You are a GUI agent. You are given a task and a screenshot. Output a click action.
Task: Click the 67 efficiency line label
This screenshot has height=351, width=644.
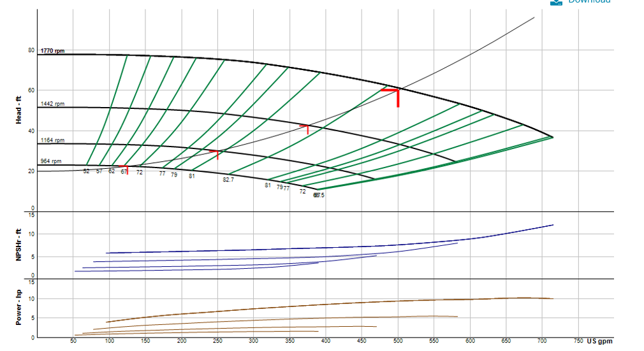pyautogui.click(x=124, y=172)
